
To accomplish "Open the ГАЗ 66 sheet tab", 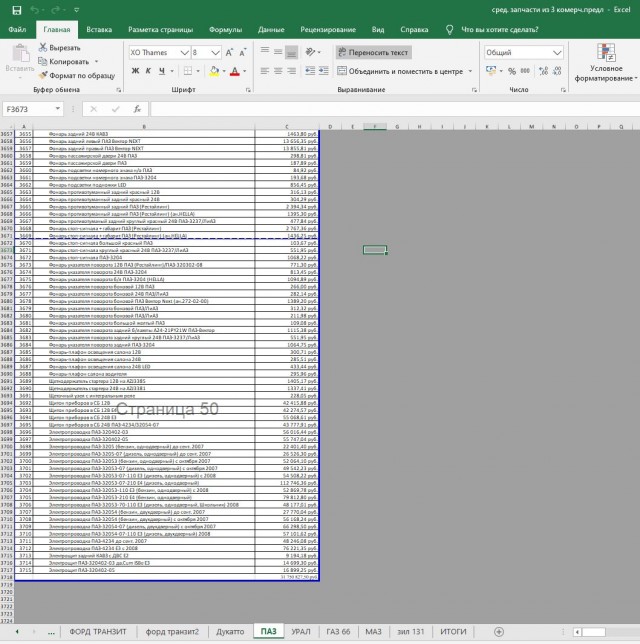I will click(x=338, y=632).
